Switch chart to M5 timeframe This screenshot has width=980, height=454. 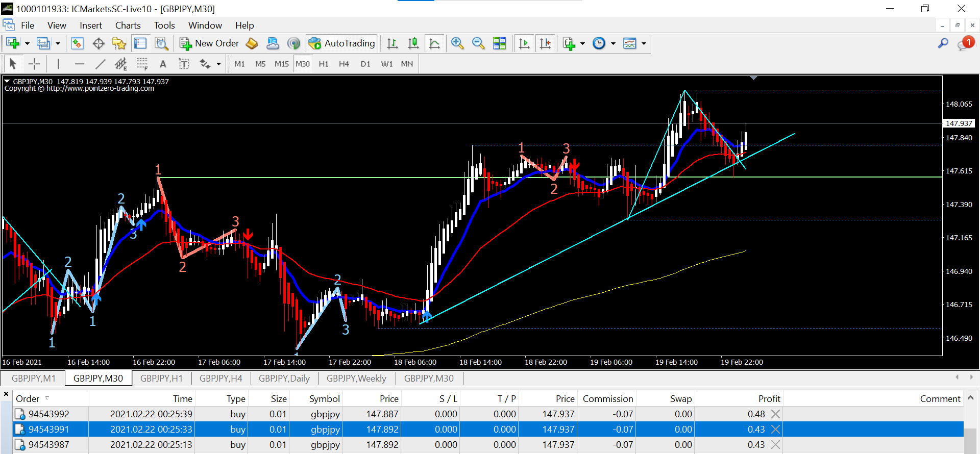pyautogui.click(x=260, y=64)
